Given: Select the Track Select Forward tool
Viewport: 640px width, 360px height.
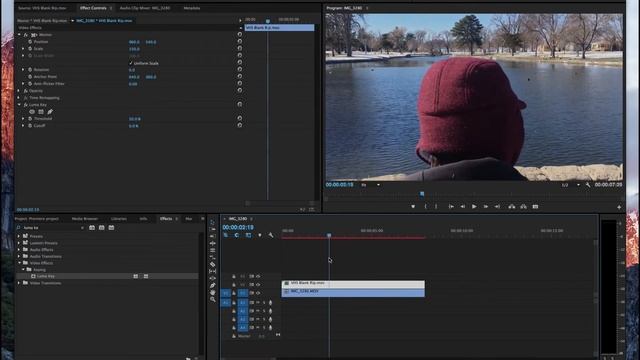Looking at the screenshot, I should (213, 229).
